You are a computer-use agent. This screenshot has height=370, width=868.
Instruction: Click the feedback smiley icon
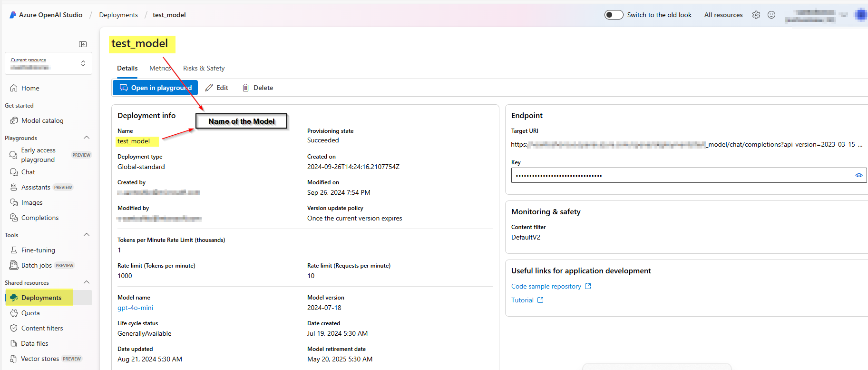771,15
